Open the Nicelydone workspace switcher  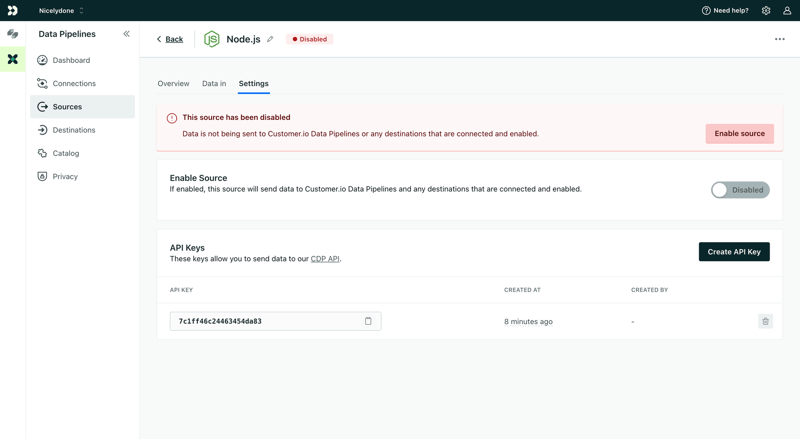point(61,10)
